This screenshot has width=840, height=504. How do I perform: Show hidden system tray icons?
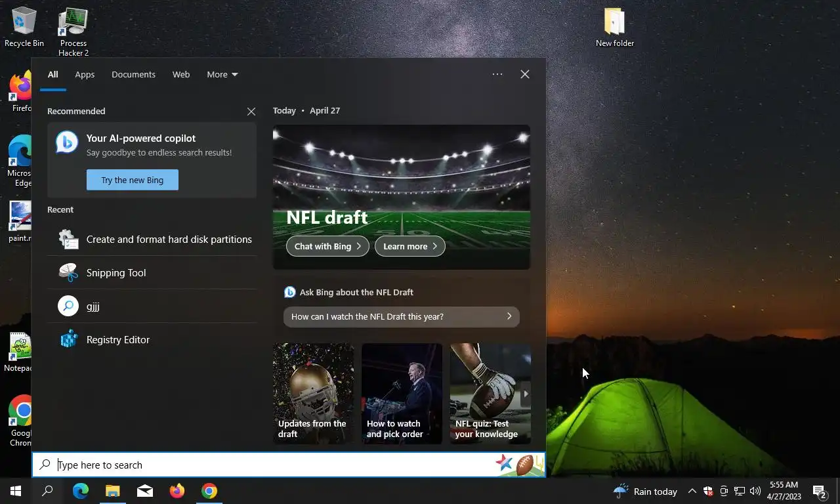[692, 491]
